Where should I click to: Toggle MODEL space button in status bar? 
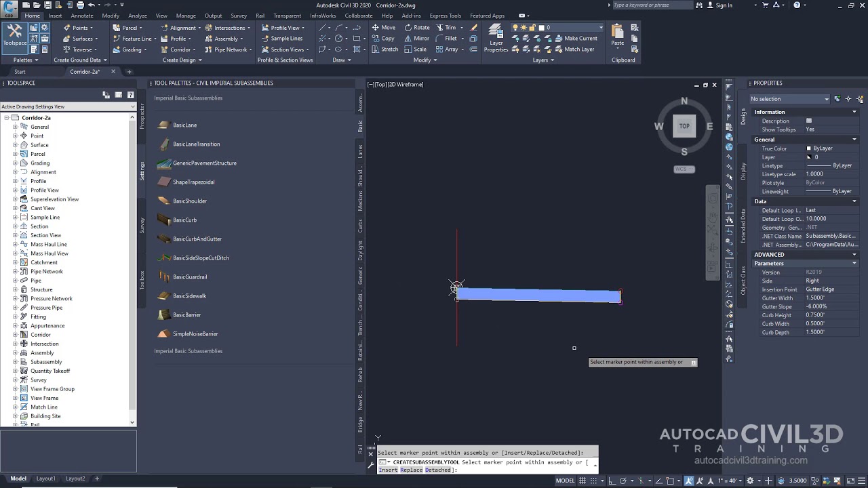click(566, 481)
